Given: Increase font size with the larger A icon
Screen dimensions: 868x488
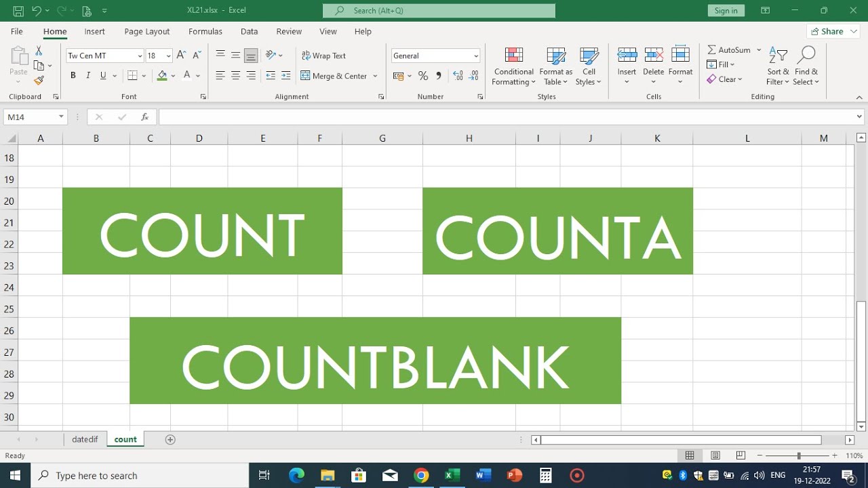Looking at the screenshot, I should tap(181, 56).
